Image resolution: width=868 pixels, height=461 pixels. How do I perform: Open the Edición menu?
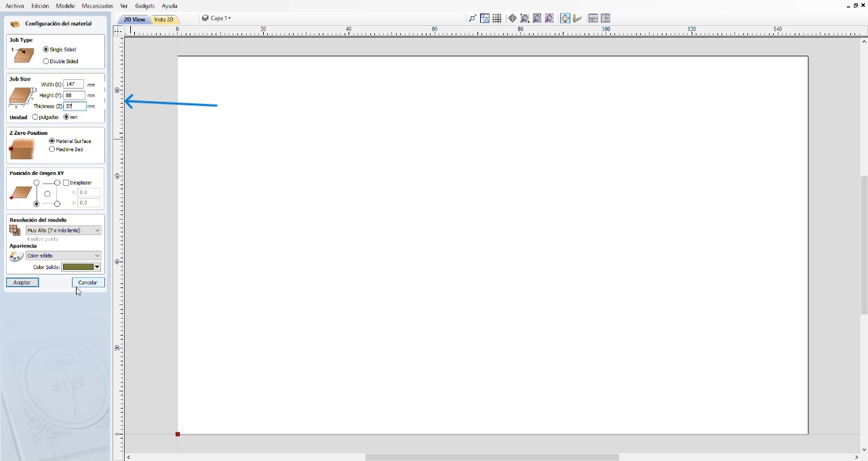[40, 5]
